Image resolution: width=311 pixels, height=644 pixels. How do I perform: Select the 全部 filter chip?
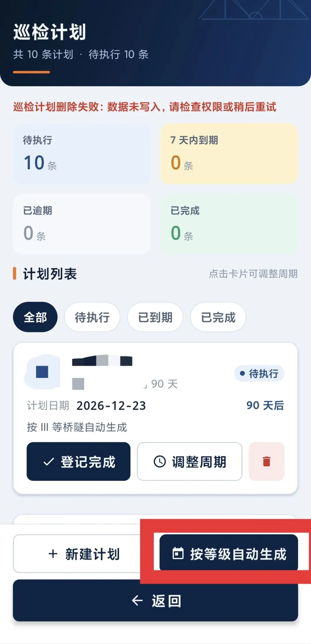coord(35,317)
